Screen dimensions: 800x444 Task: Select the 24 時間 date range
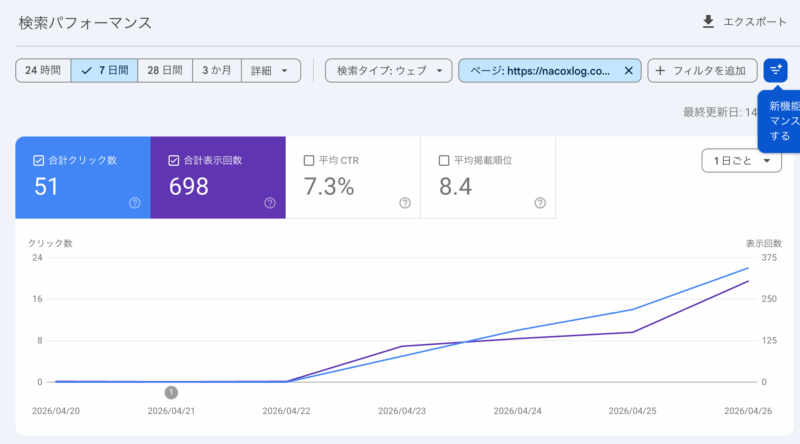pos(43,70)
